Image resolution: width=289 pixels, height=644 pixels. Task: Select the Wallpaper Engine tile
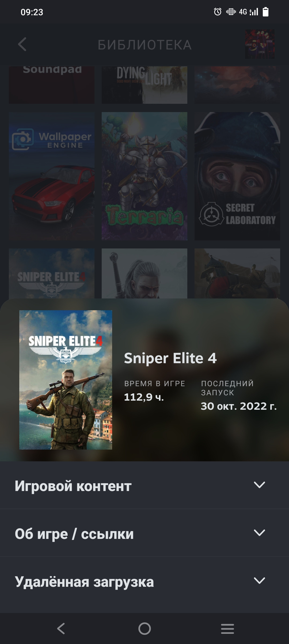click(52, 176)
